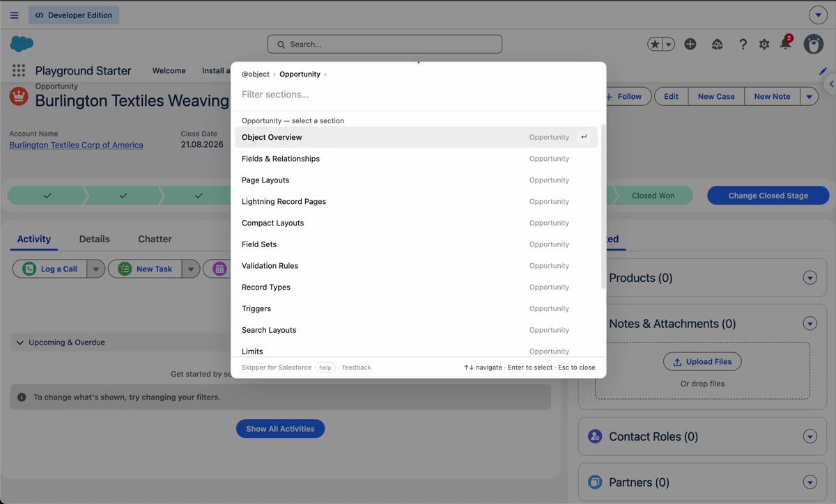Click the Upload Files button

tap(702, 362)
